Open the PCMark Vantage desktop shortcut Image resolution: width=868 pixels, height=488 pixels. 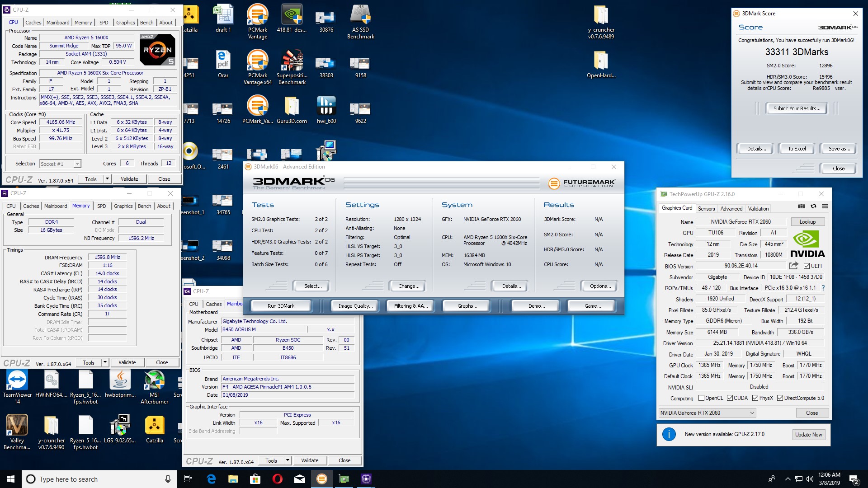coord(258,22)
